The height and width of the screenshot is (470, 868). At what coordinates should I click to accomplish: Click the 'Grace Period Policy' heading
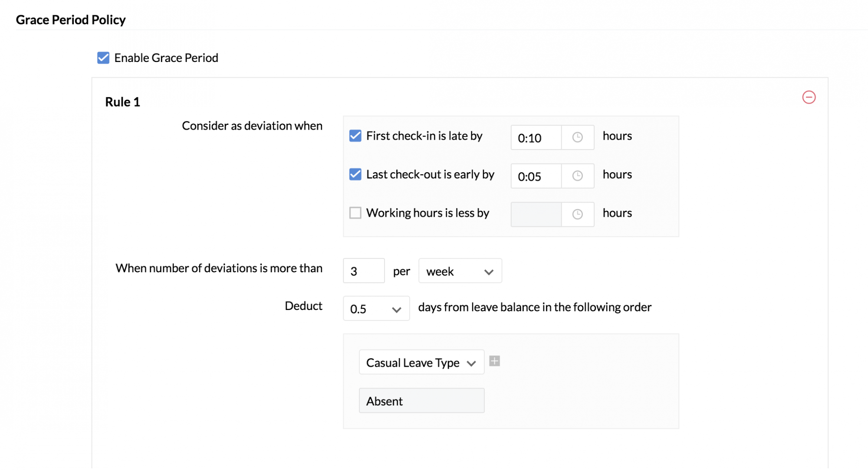[x=70, y=20]
